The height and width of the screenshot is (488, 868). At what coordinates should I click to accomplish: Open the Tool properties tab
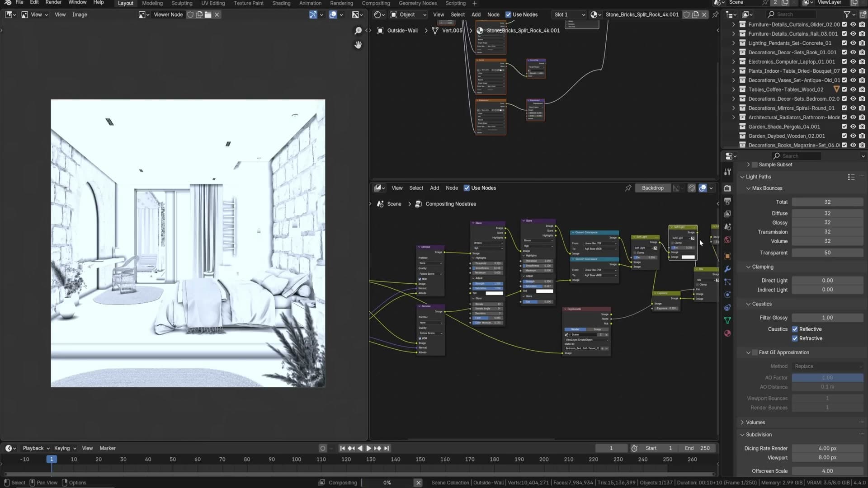pyautogui.click(x=727, y=172)
